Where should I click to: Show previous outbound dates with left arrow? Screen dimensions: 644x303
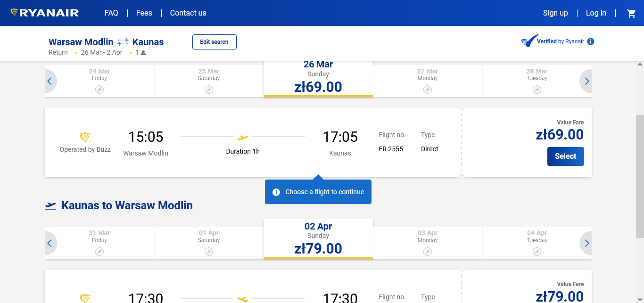pyautogui.click(x=50, y=81)
